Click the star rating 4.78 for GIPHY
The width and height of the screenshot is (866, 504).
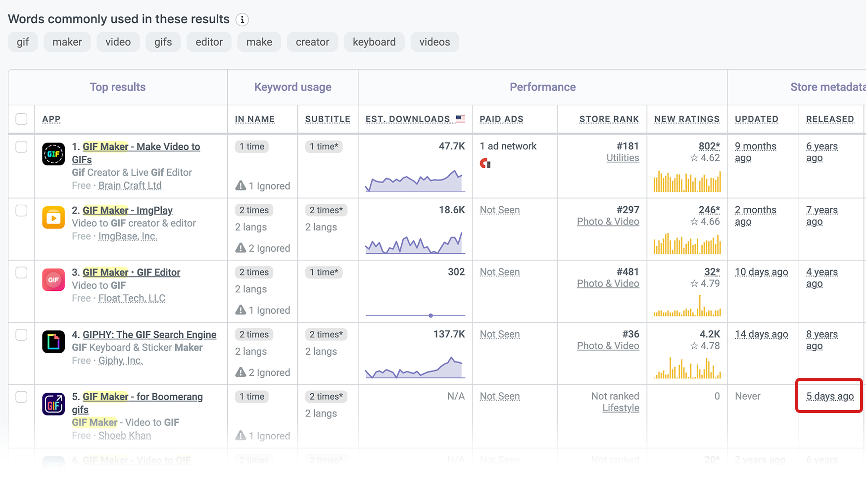[x=705, y=346]
